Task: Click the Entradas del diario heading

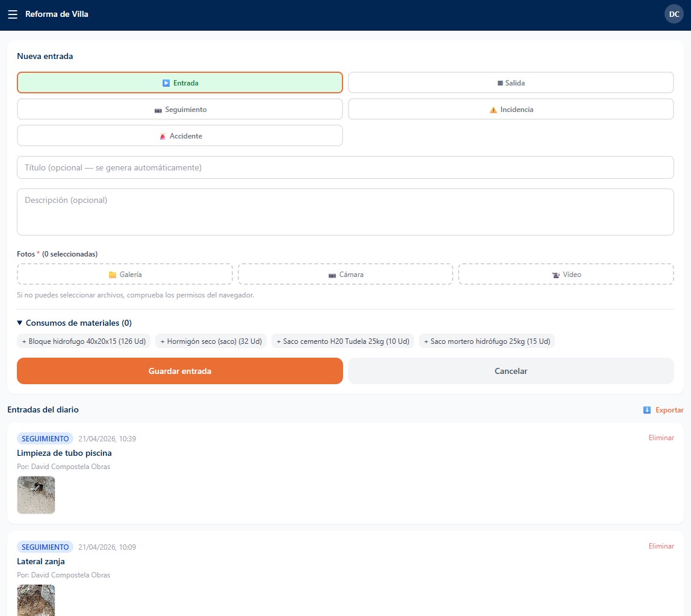Action: click(43, 409)
